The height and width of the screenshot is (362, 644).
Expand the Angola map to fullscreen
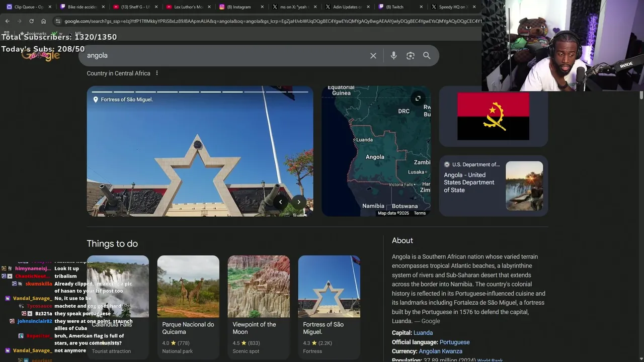[x=418, y=98]
